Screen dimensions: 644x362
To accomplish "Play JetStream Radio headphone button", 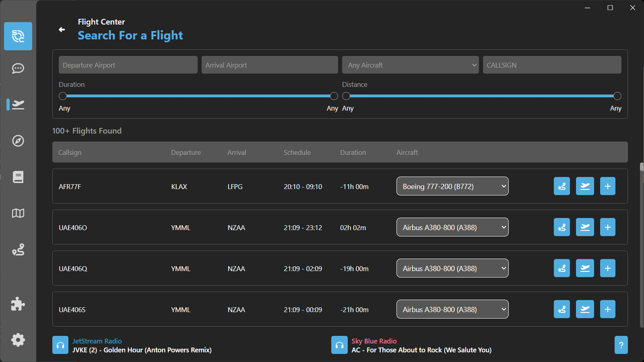I will pos(60,345).
